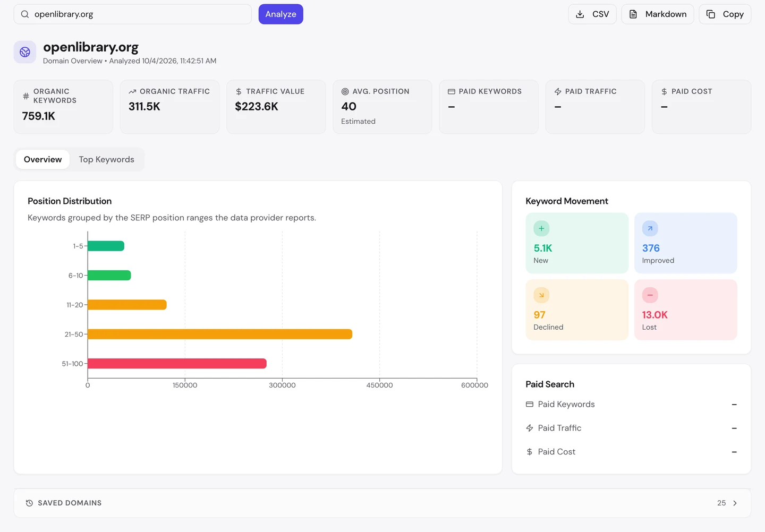The image size is (765, 532).
Task: Open the Saved Domains bar
Action: [382, 503]
